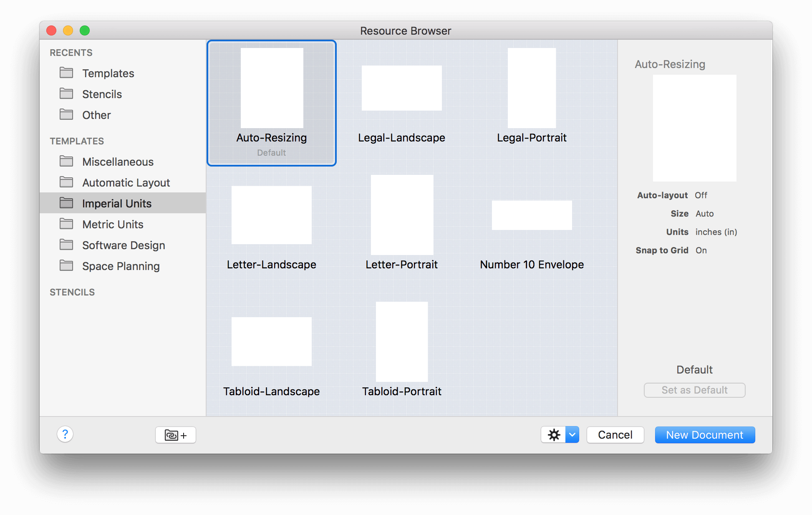The width and height of the screenshot is (812, 515).
Task: Click the Cancel button
Action: coord(615,435)
